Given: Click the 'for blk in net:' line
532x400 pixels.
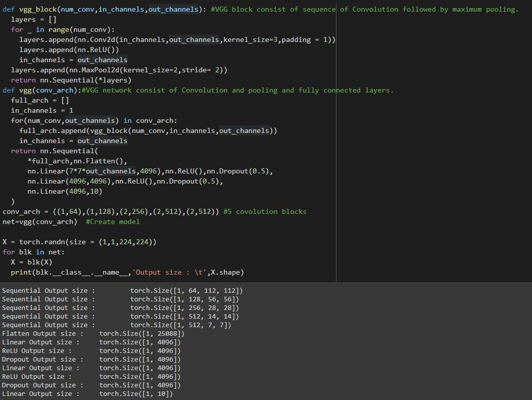Looking at the screenshot, I should tap(33, 252).
